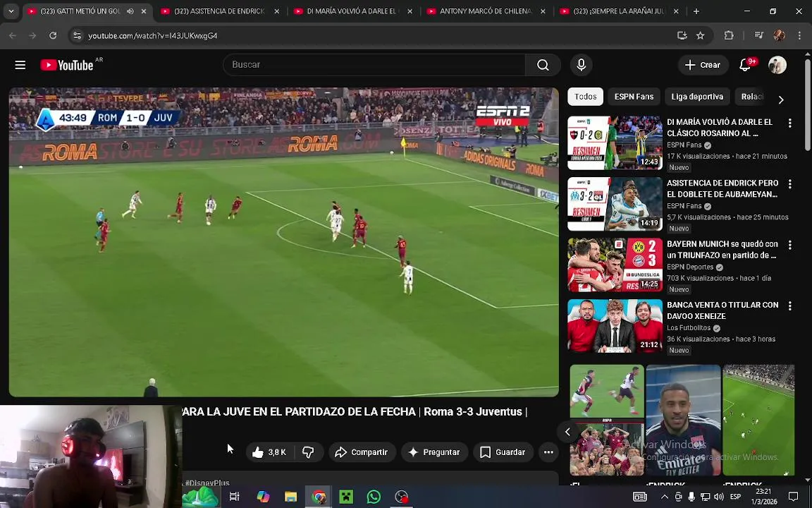Open volume control in system tray
Screen dimensions: 812x508
coord(718,497)
